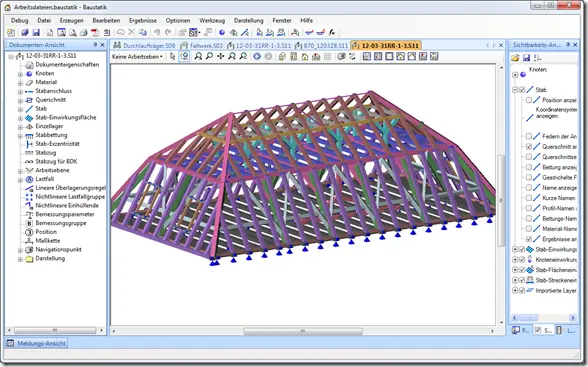Click the delete X icon in toolbar

pyautogui.click(x=132, y=33)
